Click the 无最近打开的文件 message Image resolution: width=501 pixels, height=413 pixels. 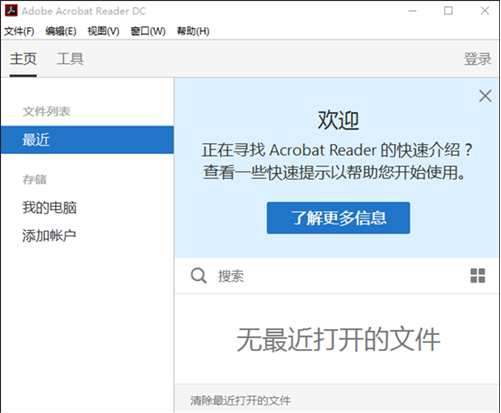[x=338, y=340]
